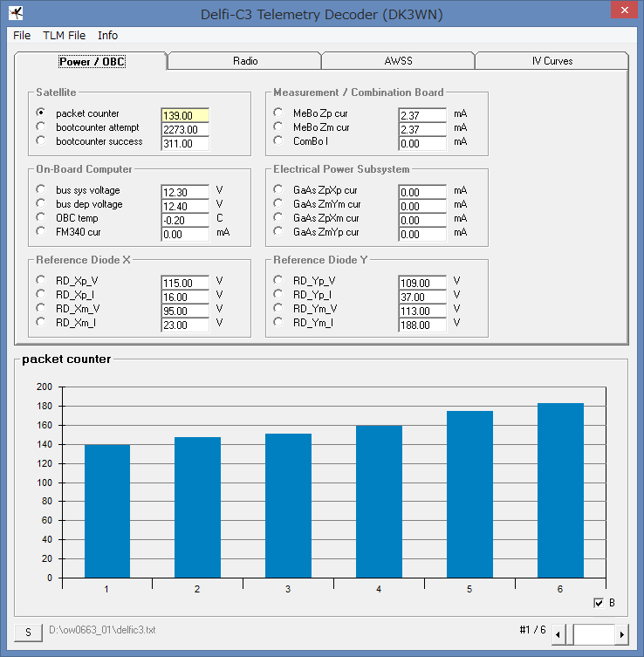This screenshot has width=644, height=657.
Task: Open the File menu
Action: pyautogui.click(x=22, y=36)
